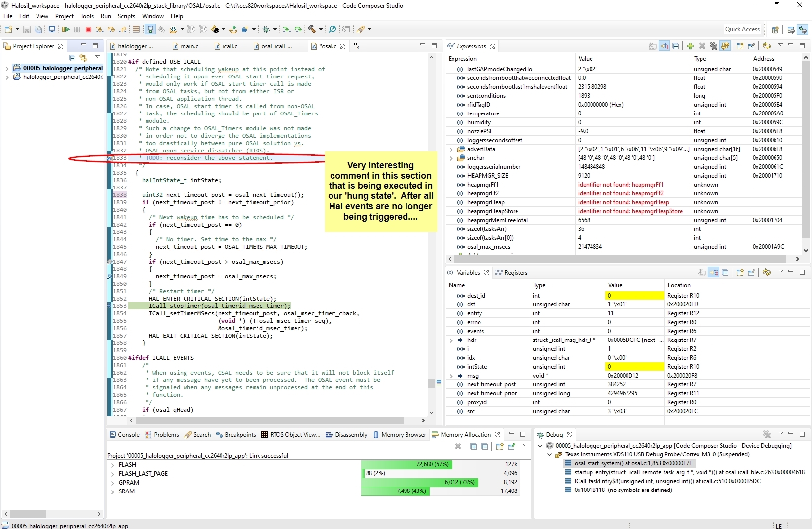Click the SRAM 7,498 (43%) usage bar
This screenshot has height=529, width=812.
coord(395,491)
